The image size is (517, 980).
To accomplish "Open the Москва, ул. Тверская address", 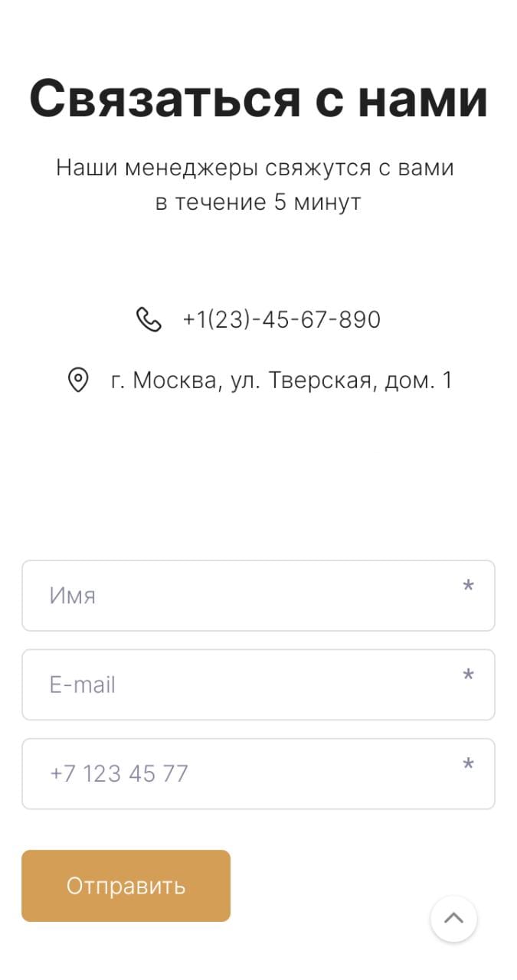I will [281, 380].
